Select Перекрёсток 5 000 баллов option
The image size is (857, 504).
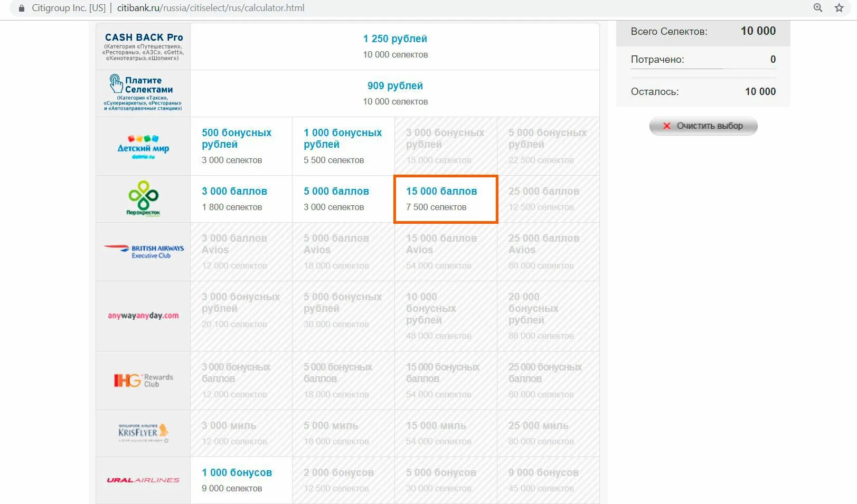pos(343,199)
